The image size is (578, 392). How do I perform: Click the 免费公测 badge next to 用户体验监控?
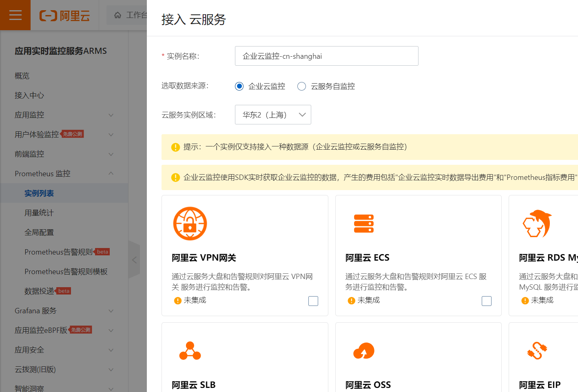(x=73, y=134)
